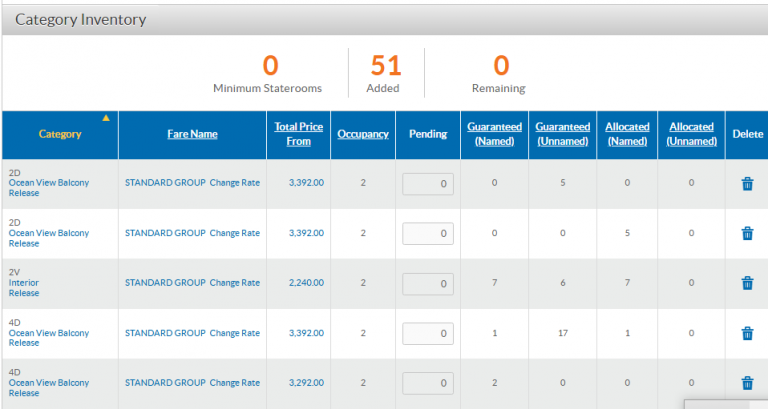The image size is (768, 409).
Task: Click Release in 4D row with 17 guaranteed unnamed
Action: (24, 343)
